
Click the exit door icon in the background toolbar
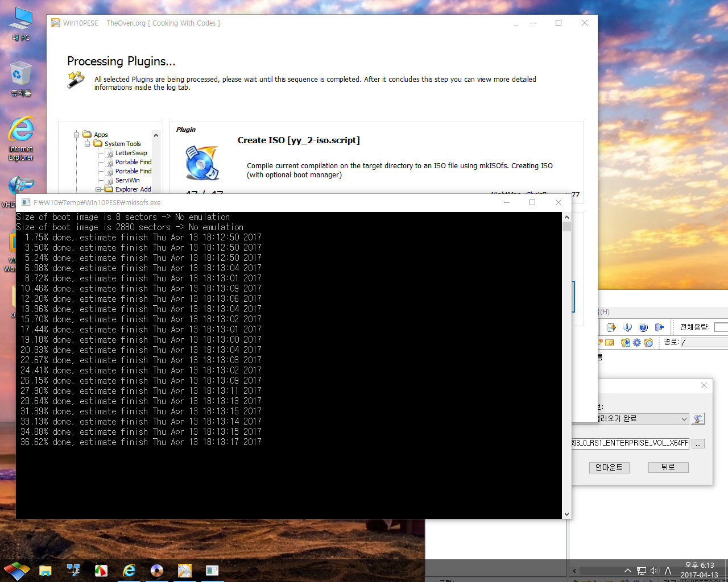pos(659,327)
